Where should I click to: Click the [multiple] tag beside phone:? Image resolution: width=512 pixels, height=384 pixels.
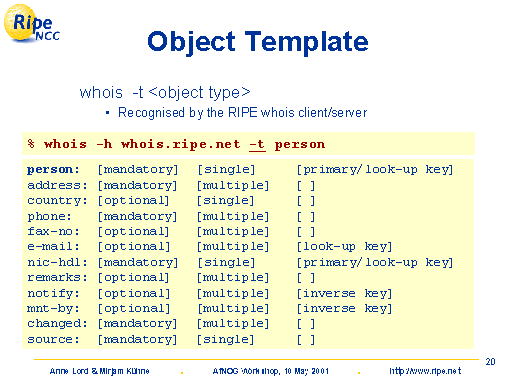click(x=233, y=217)
